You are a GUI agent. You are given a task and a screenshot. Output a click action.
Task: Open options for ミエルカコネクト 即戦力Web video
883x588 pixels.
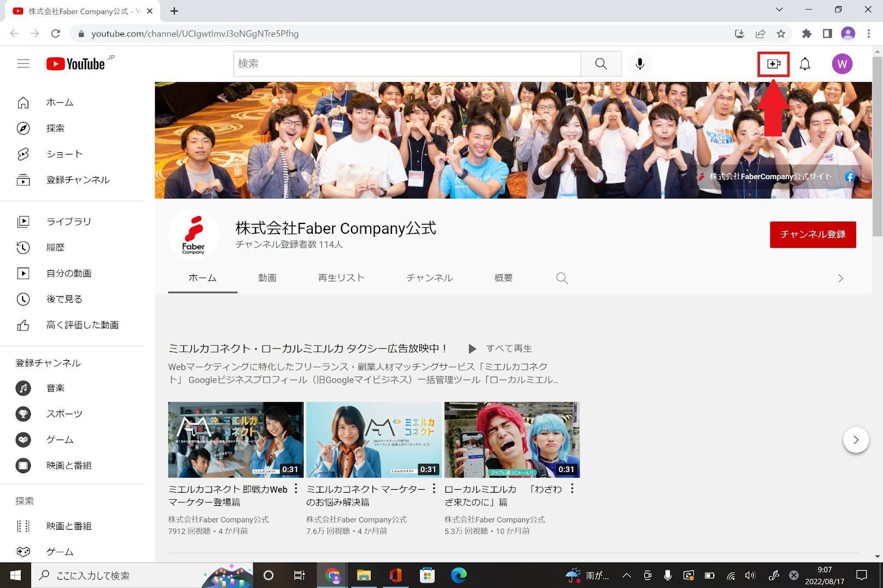pyautogui.click(x=296, y=489)
